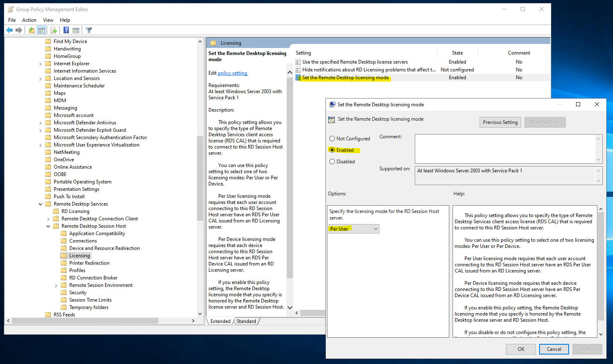The image size is (613, 364).
Task: Click the Group Policy Management Editor title icon
Action: click(11, 9)
